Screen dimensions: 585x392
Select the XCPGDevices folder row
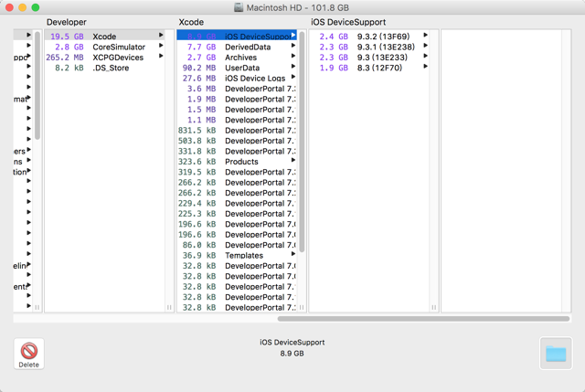pyautogui.click(x=105, y=57)
